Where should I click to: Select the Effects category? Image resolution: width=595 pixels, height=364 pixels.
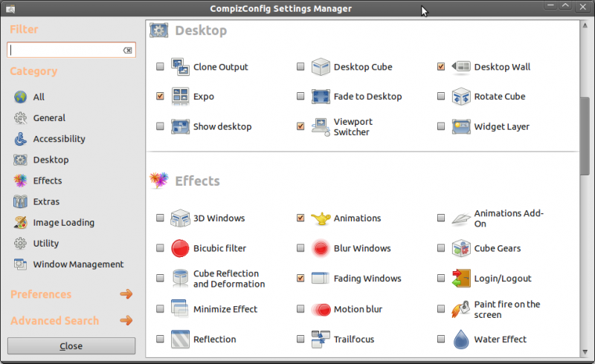47,181
